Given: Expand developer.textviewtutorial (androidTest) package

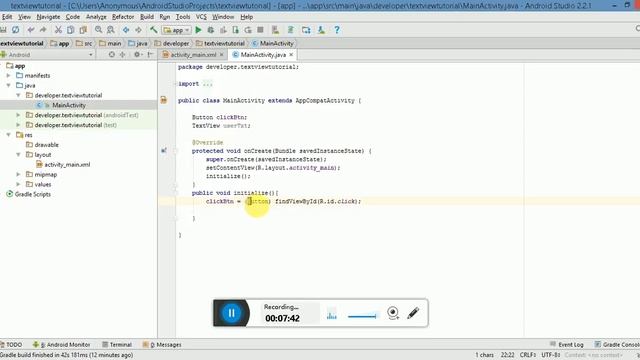Looking at the screenshot, I should coord(18,115).
